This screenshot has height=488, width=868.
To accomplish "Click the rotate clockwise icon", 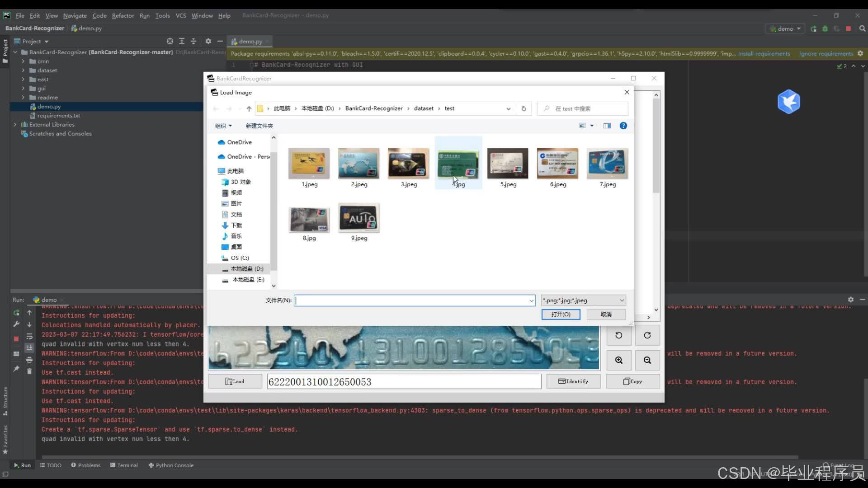I will tap(647, 335).
